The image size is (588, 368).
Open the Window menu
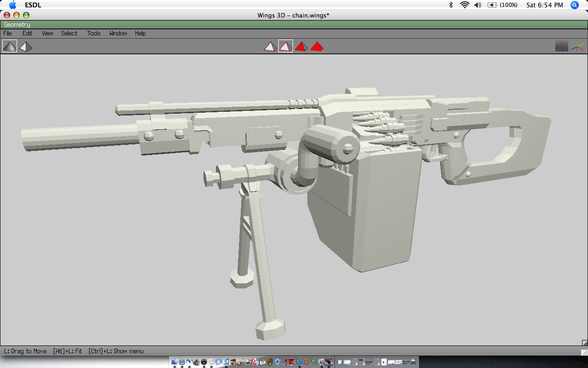(118, 33)
